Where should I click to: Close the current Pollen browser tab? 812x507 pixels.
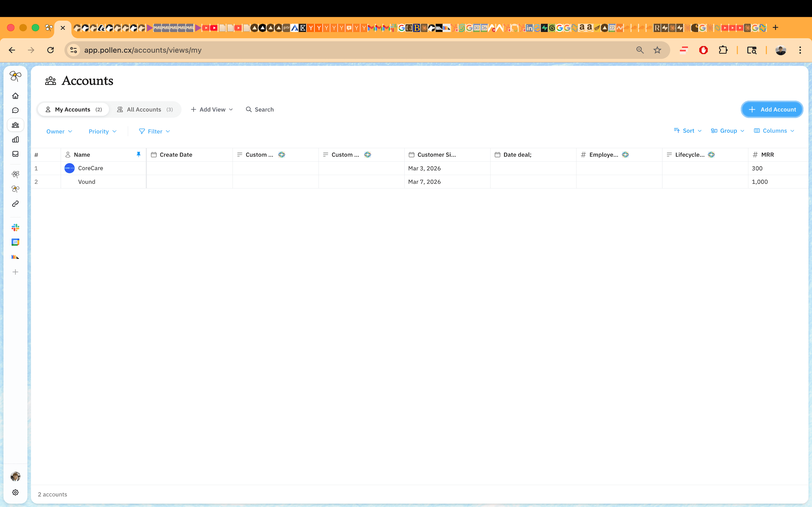coord(63,28)
